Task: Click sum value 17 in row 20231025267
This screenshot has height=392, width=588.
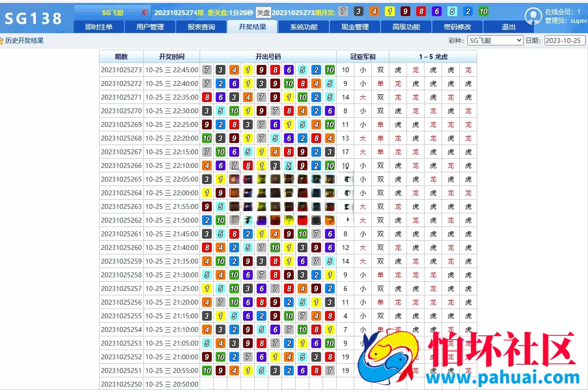Action: pyautogui.click(x=345, y=152)
